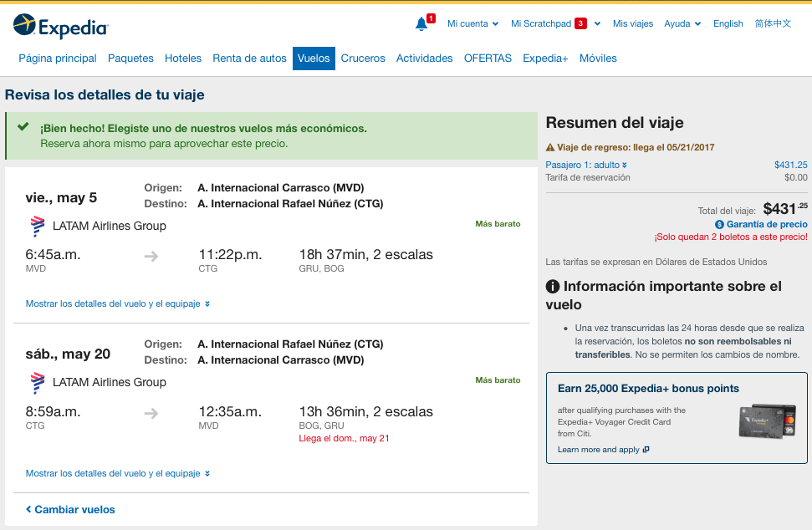The image size is (812, 530).
Task: Go to the Página principal tab
Action: [x=58, y=59]
